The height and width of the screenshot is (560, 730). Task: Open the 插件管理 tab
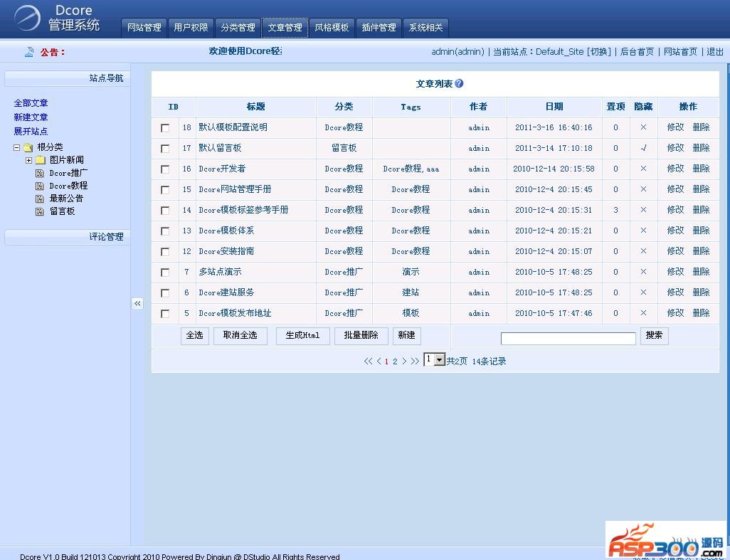tap(379, 28)
